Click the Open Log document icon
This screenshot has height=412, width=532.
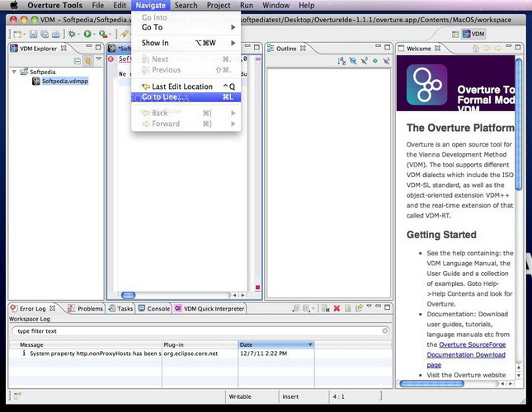348,308
